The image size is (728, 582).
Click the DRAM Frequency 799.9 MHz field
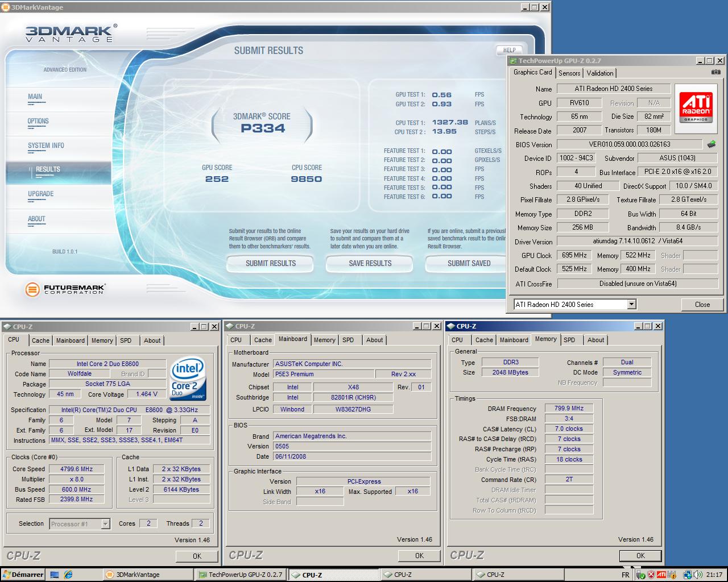tap(569, 408)
